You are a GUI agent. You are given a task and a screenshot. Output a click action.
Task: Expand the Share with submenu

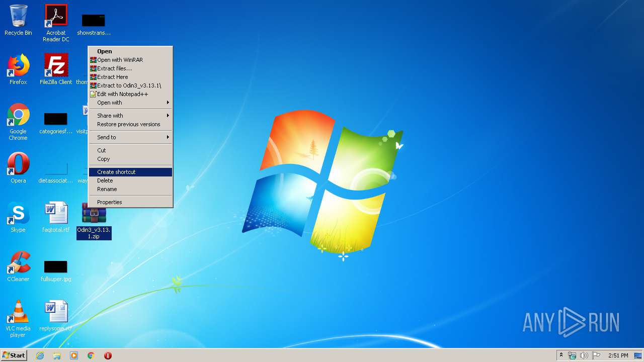[x=130, y=116]
